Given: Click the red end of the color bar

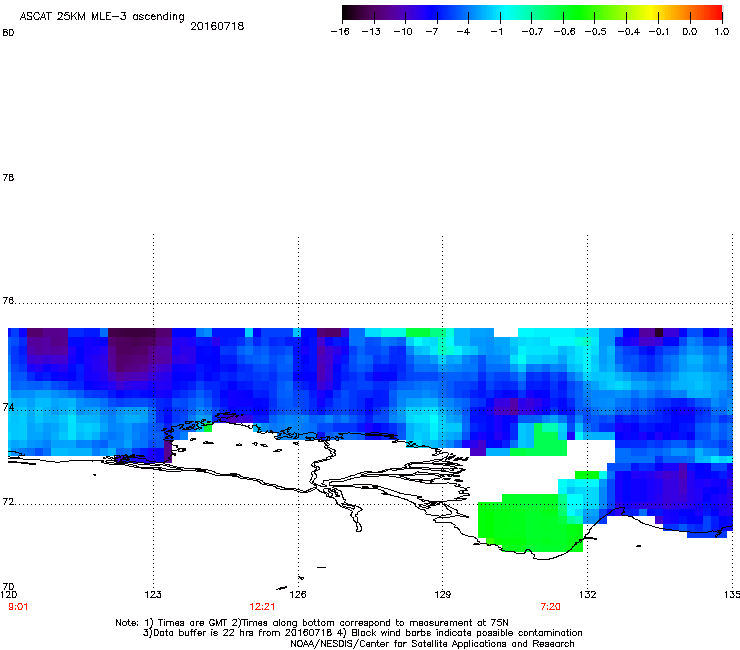Looking at the screenshot, I should click(716, 13).
